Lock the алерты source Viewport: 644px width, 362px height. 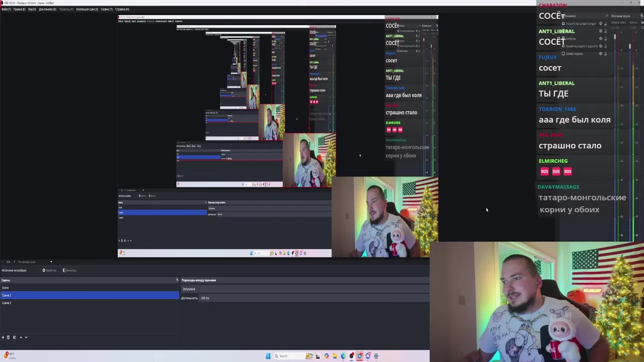click(x=605, y=39)
